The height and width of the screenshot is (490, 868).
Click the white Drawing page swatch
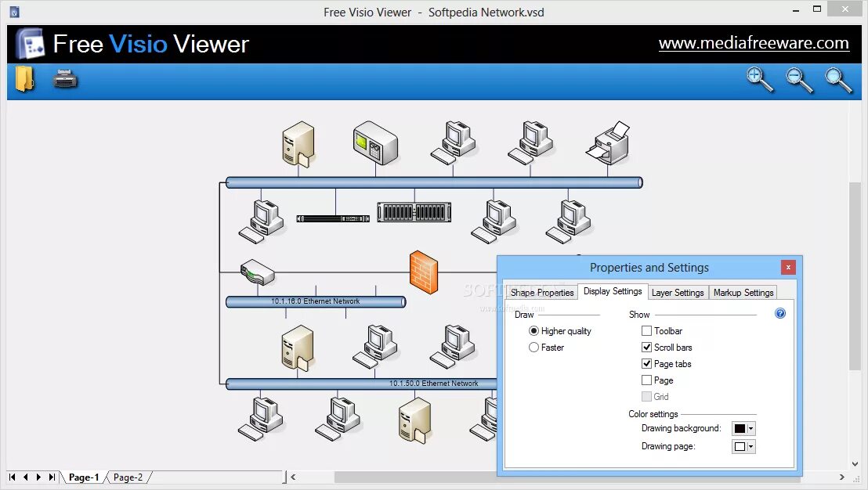[740, 447]
